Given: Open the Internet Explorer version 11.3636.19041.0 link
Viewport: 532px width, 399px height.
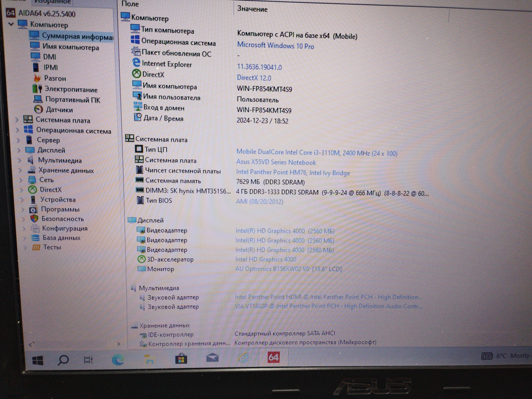Looking at the screenshot, I should click(x=259, y=67).
